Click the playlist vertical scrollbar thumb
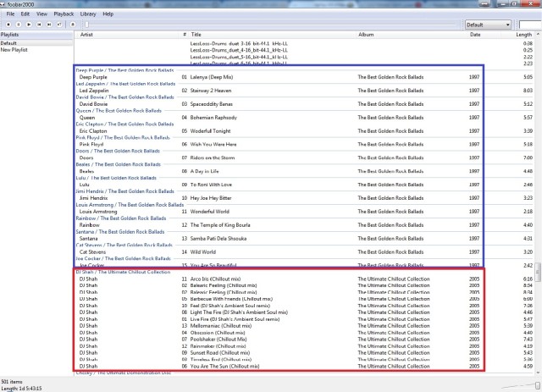Screen dimensions: 542x392 point(538,272)
